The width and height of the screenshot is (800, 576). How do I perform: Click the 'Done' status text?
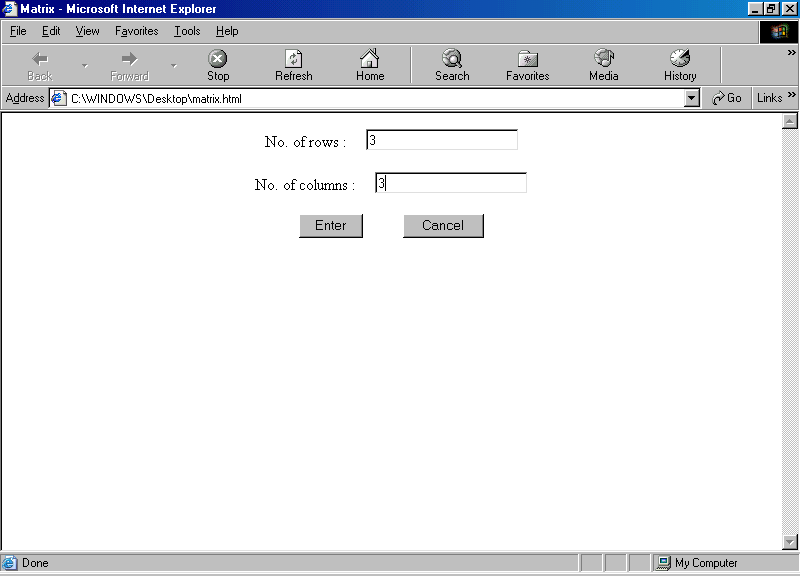35,563
